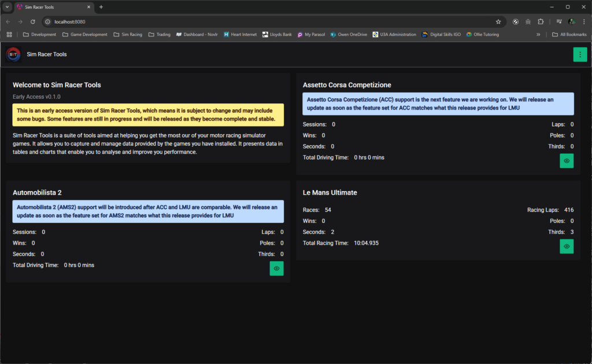View Le Mans Ultimate details via eye button
The width and height of the screenshot is (592, 364).
pyautogui.click(x=567, y=246)
